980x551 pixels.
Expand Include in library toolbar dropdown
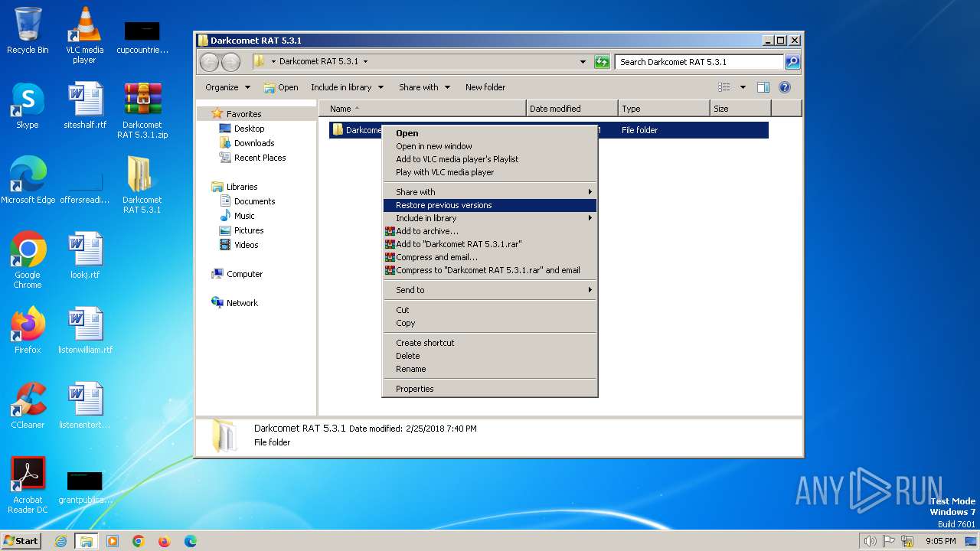(x=347, y=87)
